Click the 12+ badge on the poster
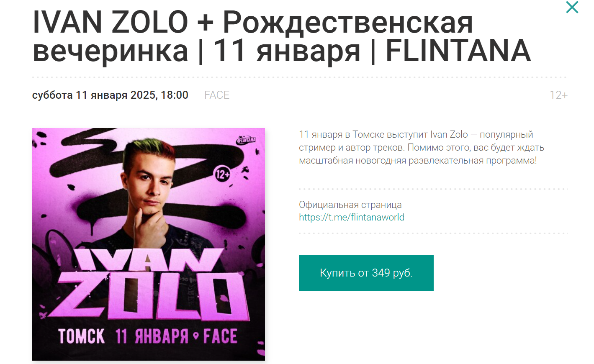Image resolution: width=594 pixels, height=364 pixels. [222, 174]
